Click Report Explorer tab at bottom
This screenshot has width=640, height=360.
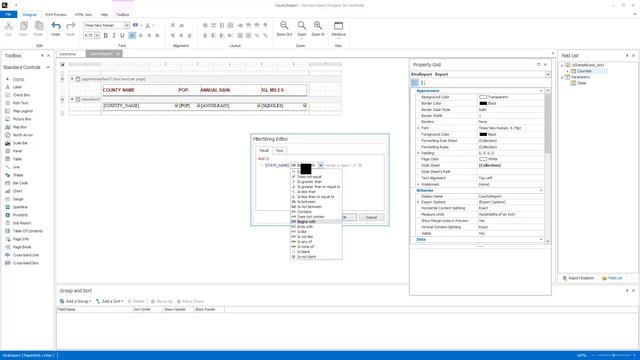[578, 278]
